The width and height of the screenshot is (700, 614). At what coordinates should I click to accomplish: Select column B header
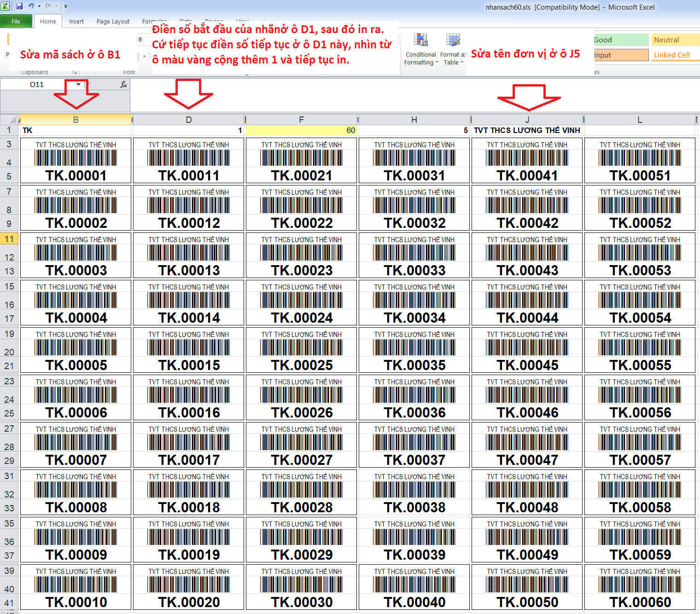[76, 120]
